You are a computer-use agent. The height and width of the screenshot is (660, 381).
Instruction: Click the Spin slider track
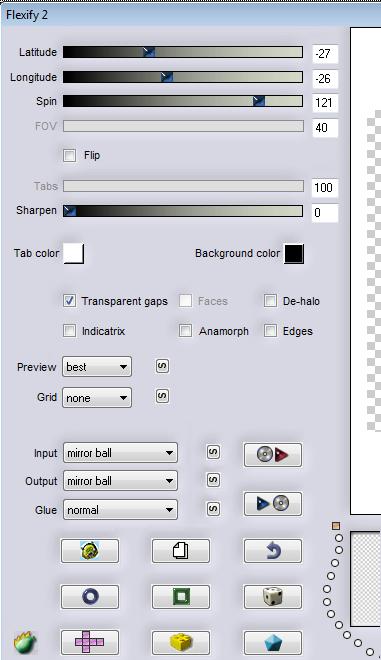click(x=183, y=101)
